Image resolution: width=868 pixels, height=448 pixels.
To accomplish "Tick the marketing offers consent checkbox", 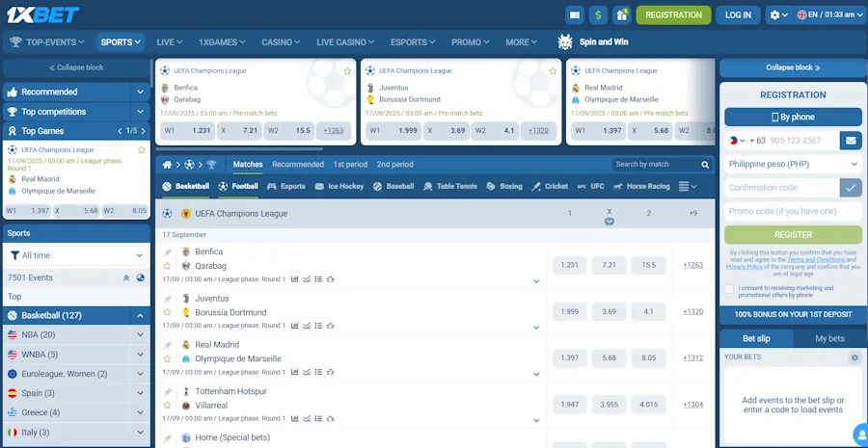I will coord(729,288).
